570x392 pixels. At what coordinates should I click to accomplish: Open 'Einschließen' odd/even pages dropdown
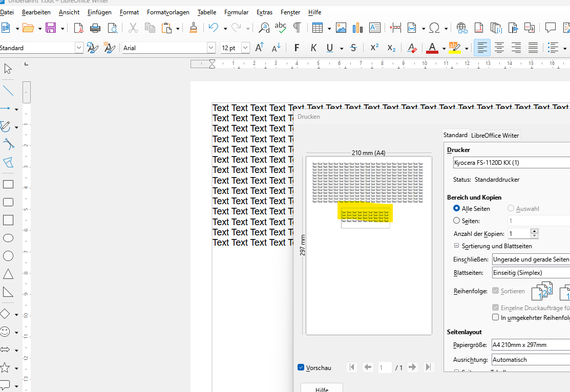[x=531, y=259]
